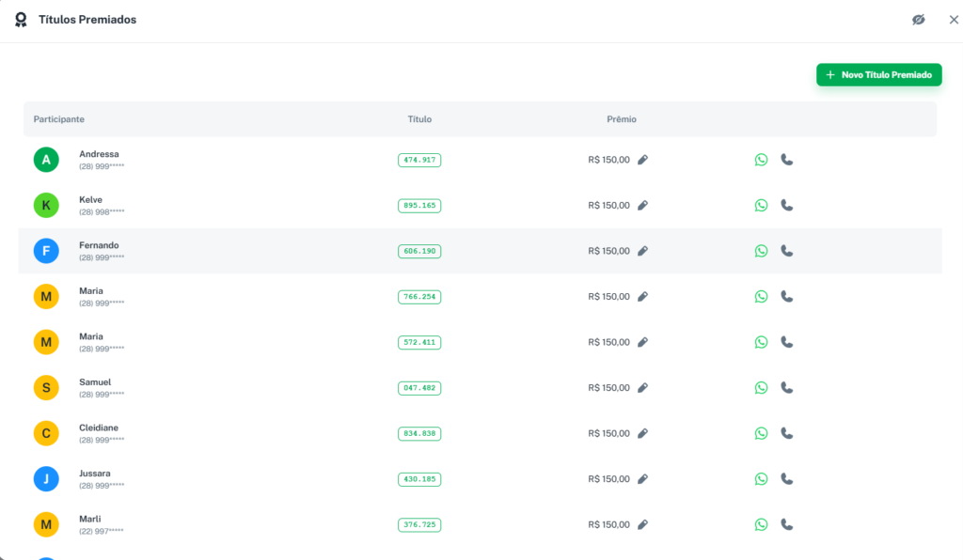Toggle hidden data visibility eye icon

click(919, 20)
